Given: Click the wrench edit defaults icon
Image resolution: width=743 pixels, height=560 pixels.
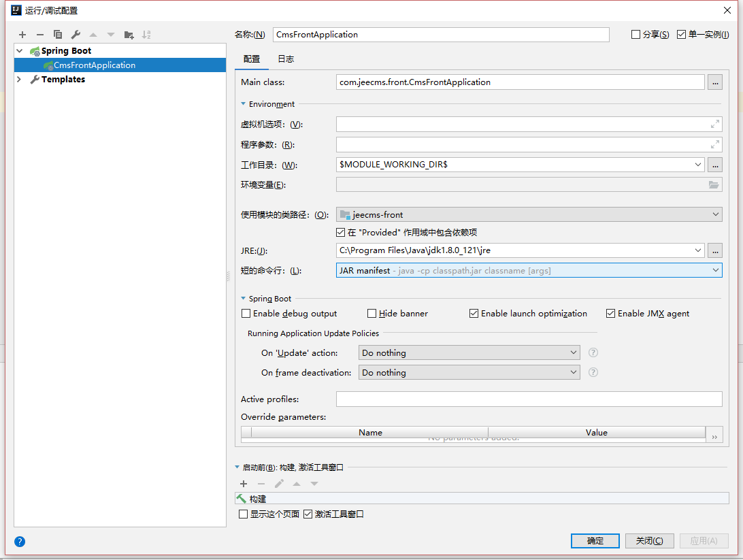Looking at the screenshot, I should [76, 35].
